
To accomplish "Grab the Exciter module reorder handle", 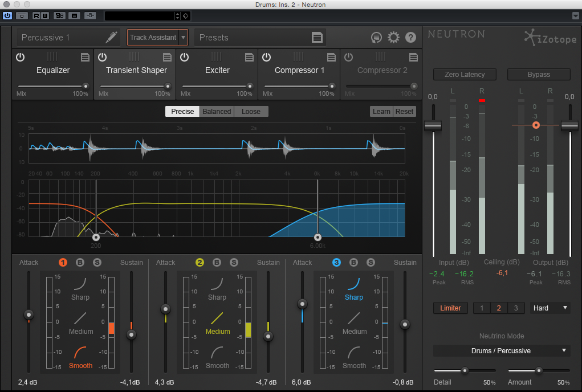I will click(217, 56).
